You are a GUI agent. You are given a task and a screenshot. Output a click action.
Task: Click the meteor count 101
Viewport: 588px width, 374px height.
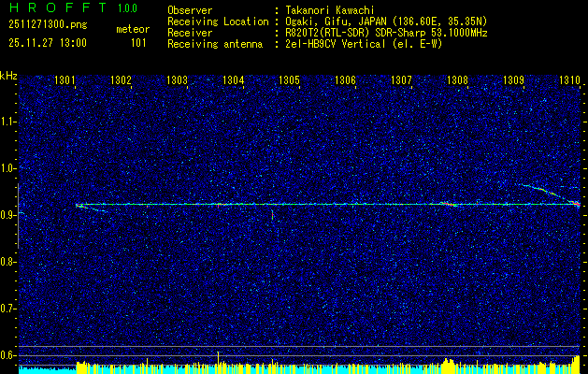[x=138, y=43]
